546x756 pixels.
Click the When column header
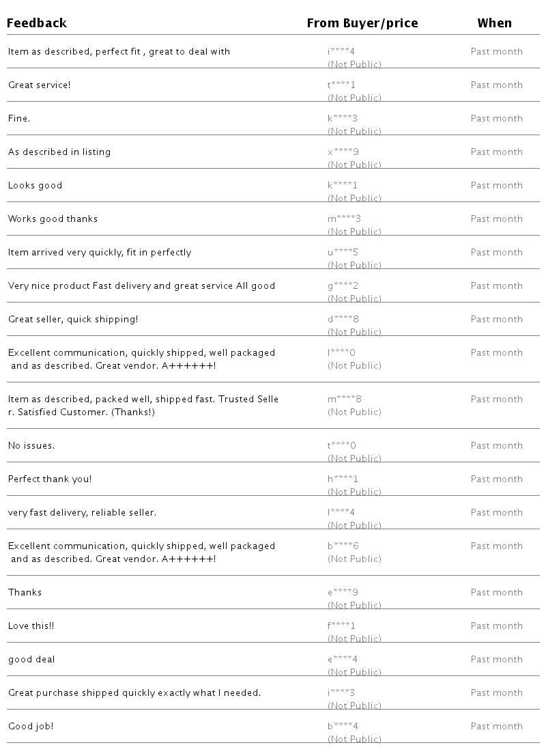tap(494, 23)
